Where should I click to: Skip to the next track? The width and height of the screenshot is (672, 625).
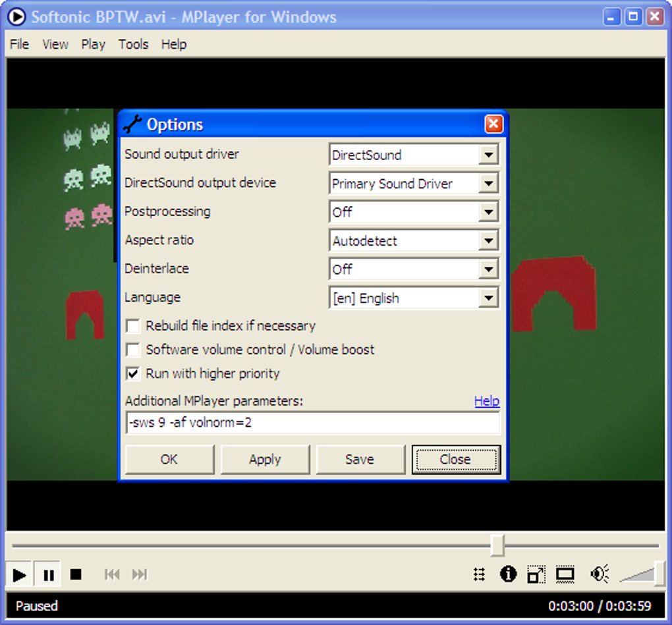[140, 574]
